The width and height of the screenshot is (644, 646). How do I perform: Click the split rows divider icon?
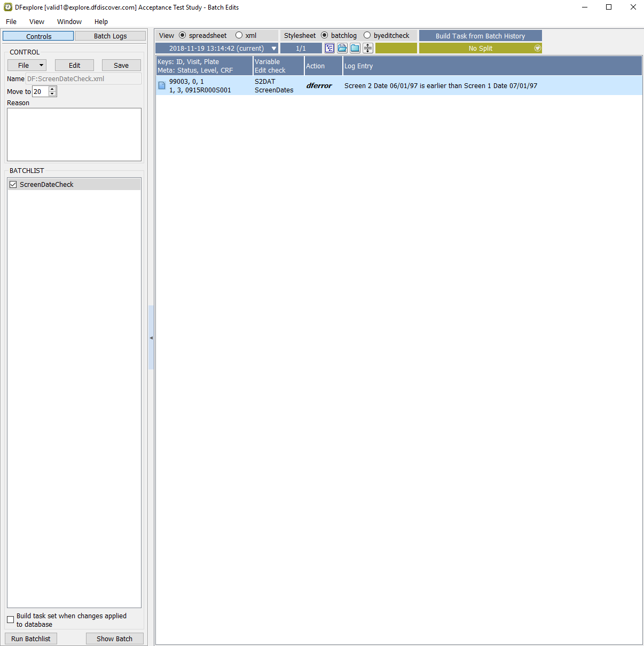tap(368, 48)
